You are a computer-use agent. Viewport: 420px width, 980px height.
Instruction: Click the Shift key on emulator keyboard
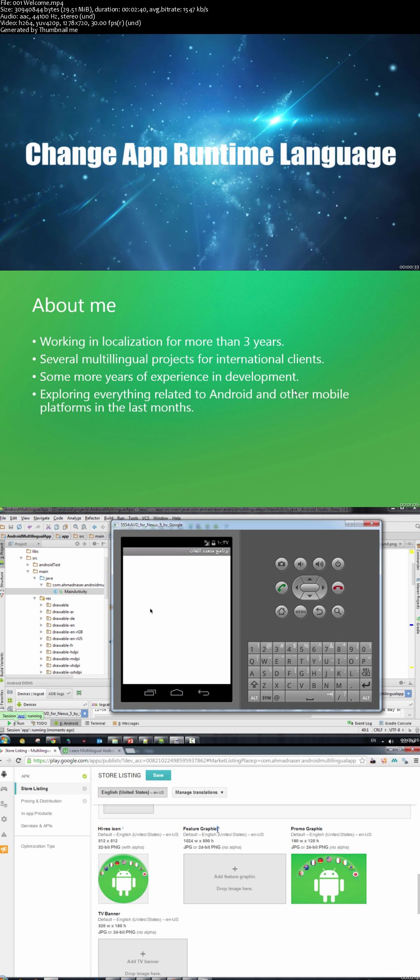tap(254, 684)
